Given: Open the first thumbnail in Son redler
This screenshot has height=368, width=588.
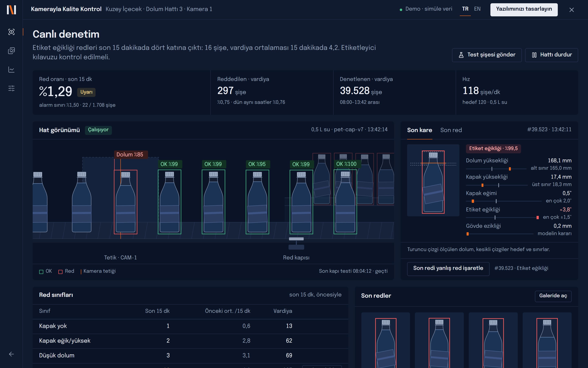Looking at the screenshot, I should coord(386,340).
